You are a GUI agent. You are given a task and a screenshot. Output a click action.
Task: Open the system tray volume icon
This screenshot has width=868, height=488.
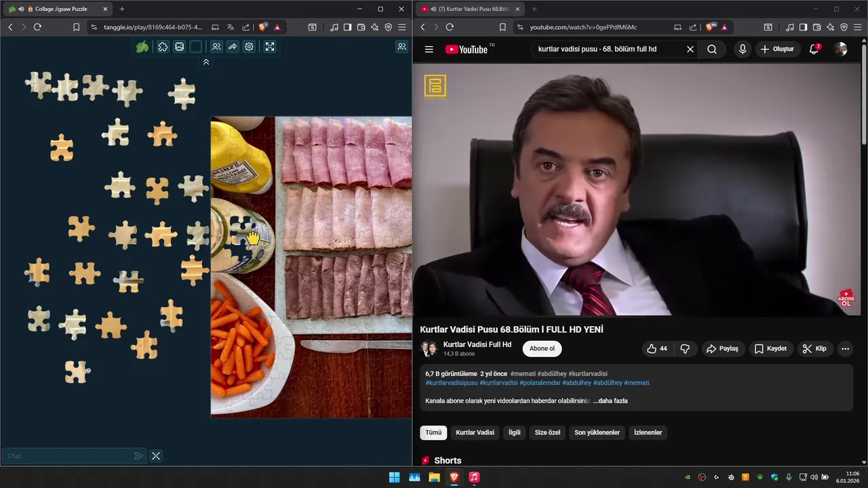coord(814,477)
